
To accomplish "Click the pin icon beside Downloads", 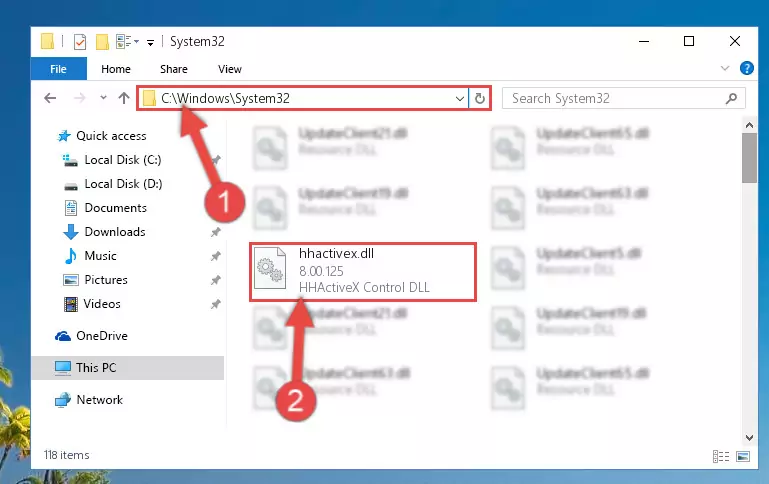I will coord(215,232).
